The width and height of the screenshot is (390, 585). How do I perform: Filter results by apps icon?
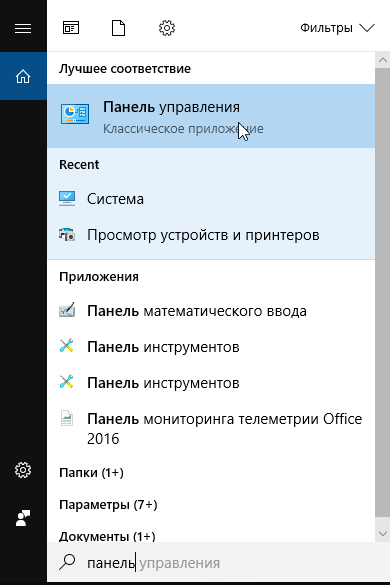point(71,28)
